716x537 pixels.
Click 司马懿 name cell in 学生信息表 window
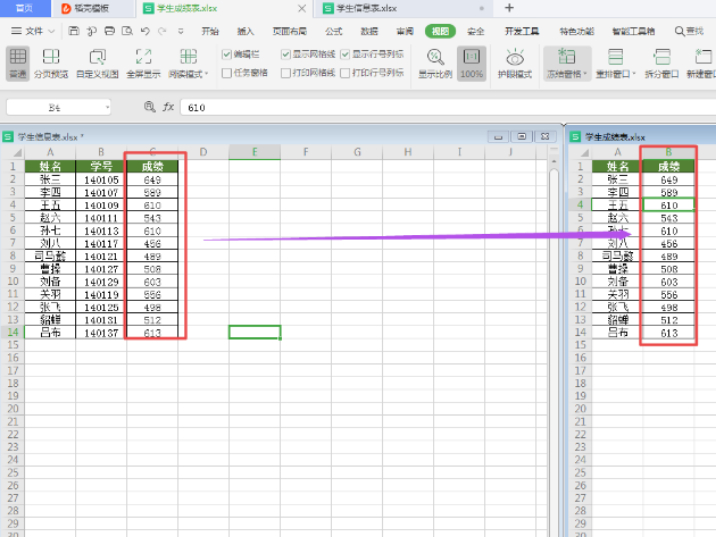click(50, 256)
